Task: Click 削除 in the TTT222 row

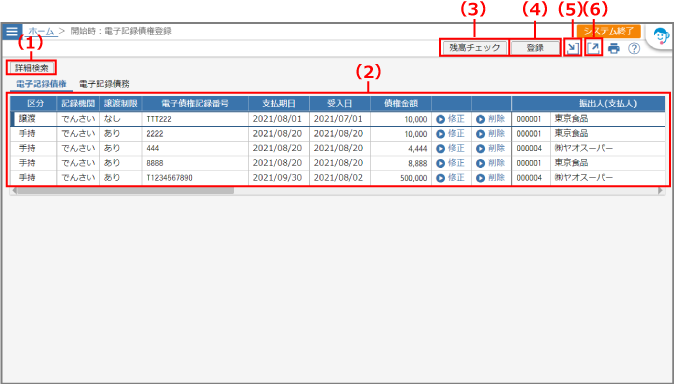Action: (490, 119)
